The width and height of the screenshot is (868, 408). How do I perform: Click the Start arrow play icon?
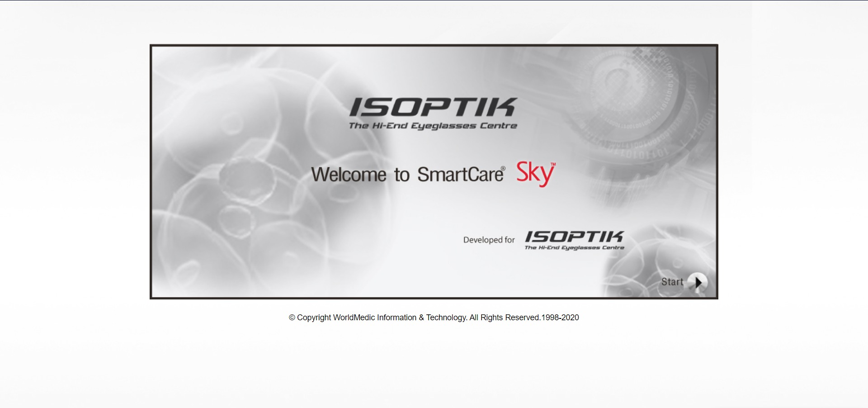(698, 282)
